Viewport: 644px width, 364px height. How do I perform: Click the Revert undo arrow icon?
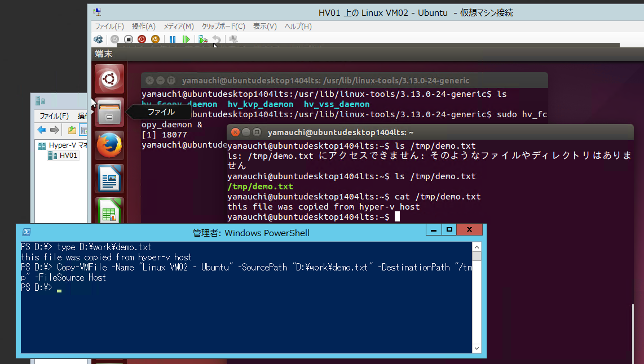(217, 39)
